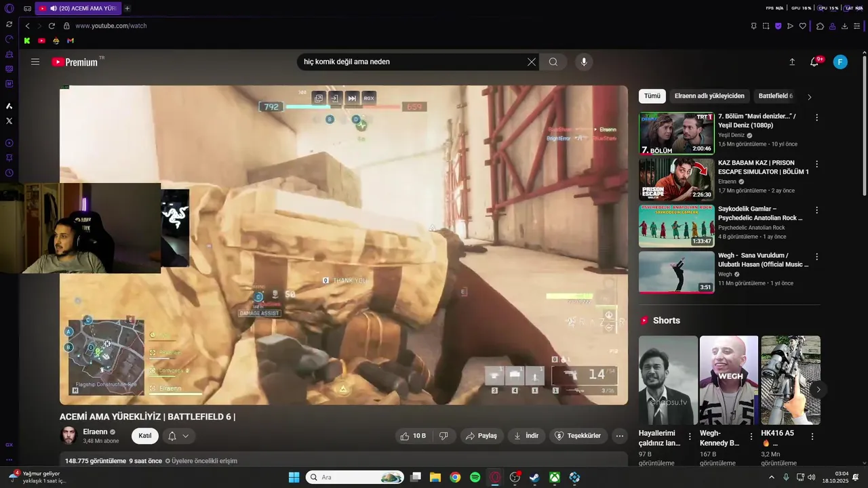Clear the search query with the X

click(x=532, y=62)
